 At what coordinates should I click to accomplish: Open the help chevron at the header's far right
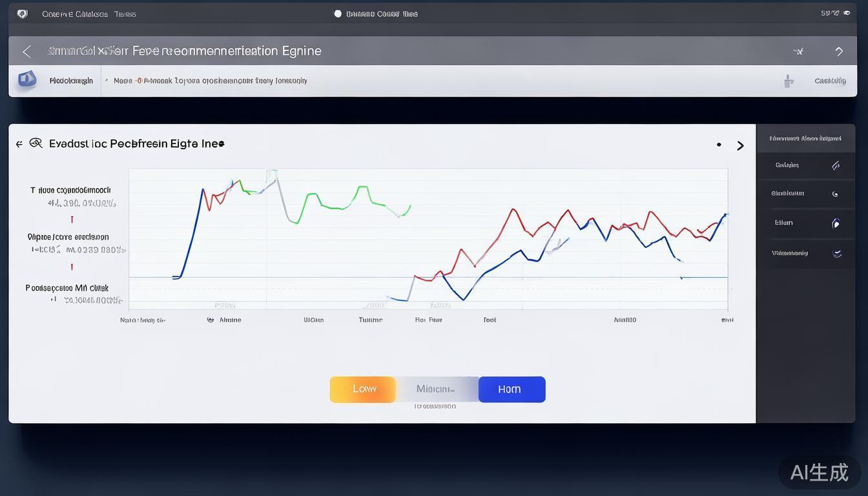pos(839,50)
